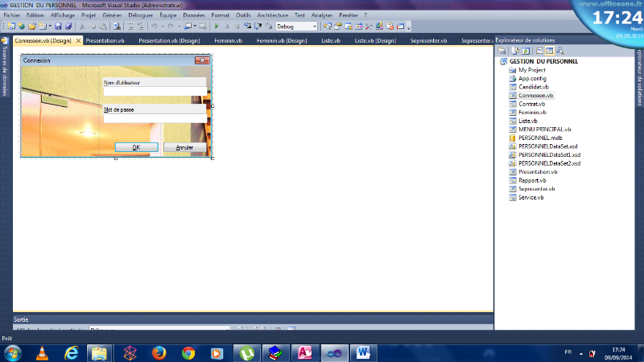The width and height of the screenshot is (644, 362).
Task: Close the Connexion.vb [Design] tab
Action: click(78, 41)
